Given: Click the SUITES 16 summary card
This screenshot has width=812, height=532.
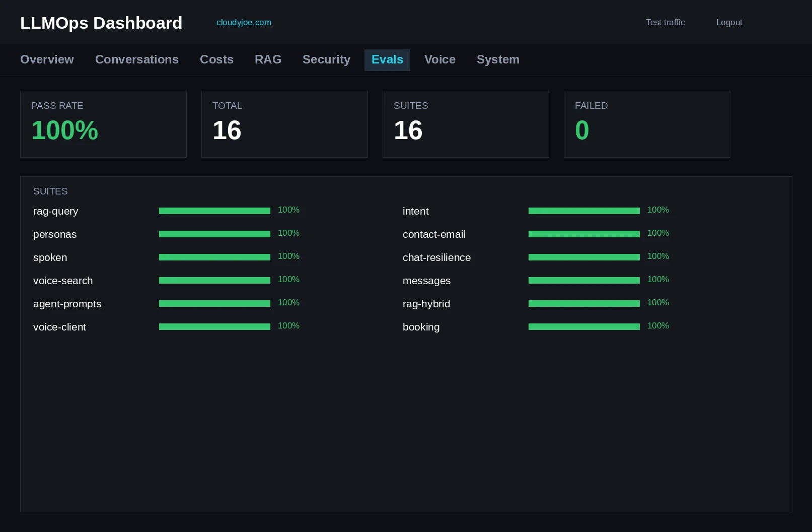Looking at the screenshot, I should 466,124.
